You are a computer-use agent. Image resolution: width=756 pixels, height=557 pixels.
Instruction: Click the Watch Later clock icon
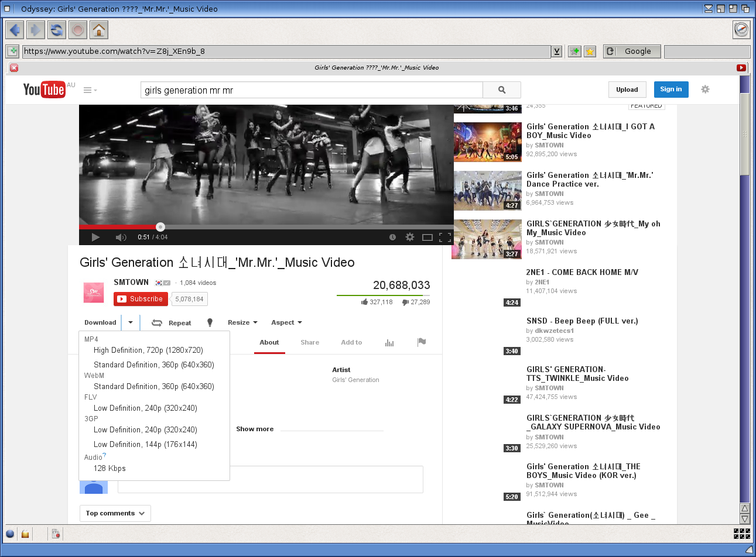pos(392,237)
